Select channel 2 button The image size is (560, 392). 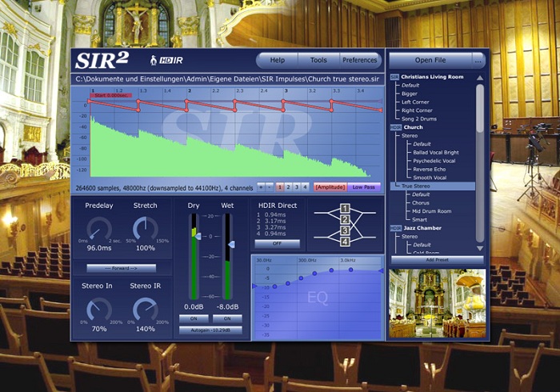(x=288, y=186)
